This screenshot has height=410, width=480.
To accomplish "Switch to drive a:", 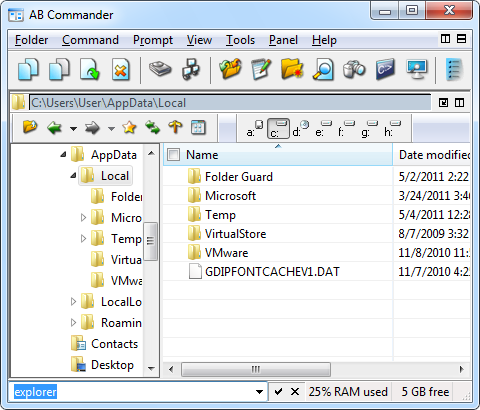I will point(255,129).
